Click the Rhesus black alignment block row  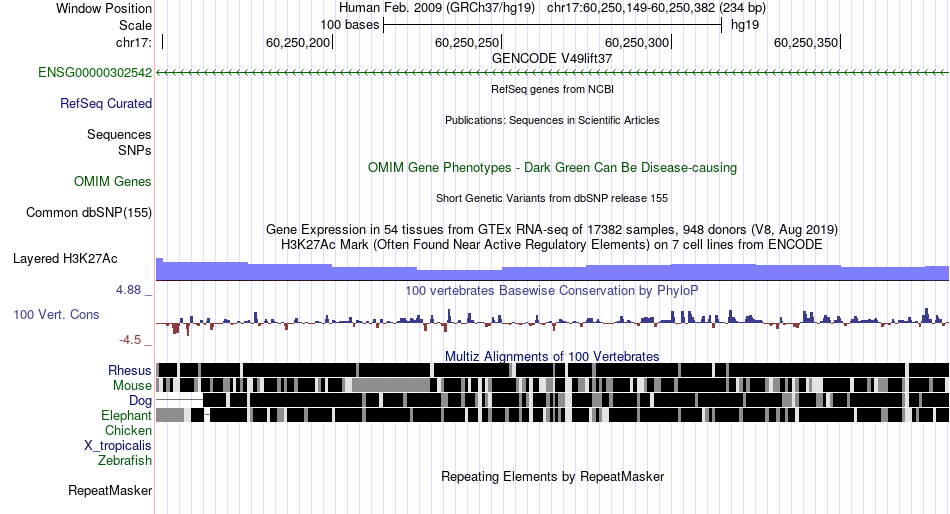coord(552,370)
